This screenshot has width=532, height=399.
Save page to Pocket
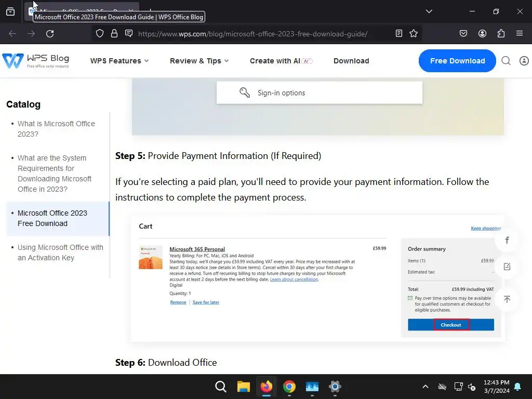463,33
